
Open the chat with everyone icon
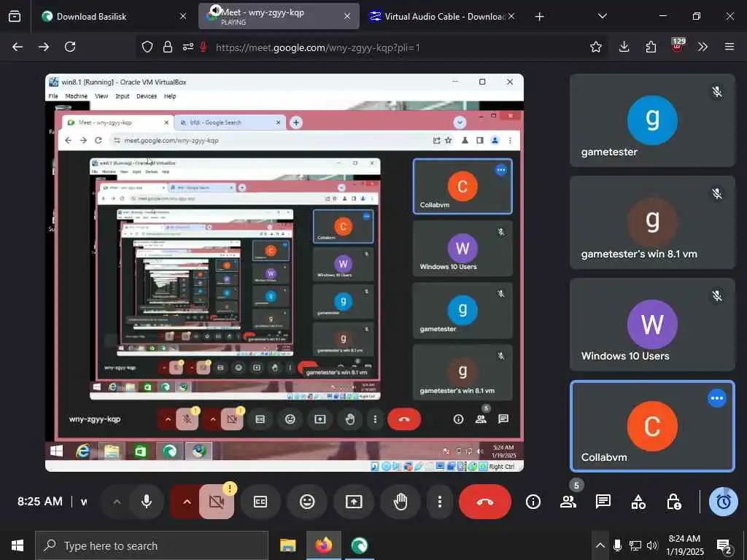coord(603,502)
